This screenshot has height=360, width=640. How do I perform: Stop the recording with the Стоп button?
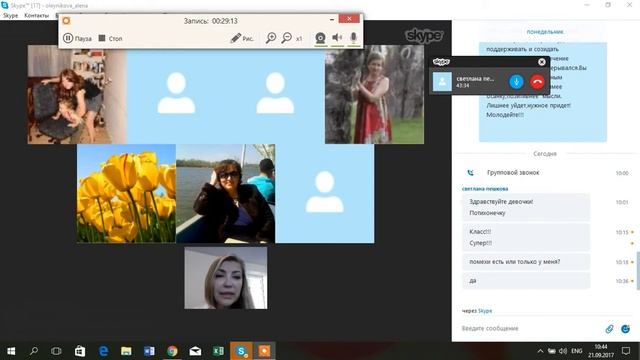coord(110,38)
